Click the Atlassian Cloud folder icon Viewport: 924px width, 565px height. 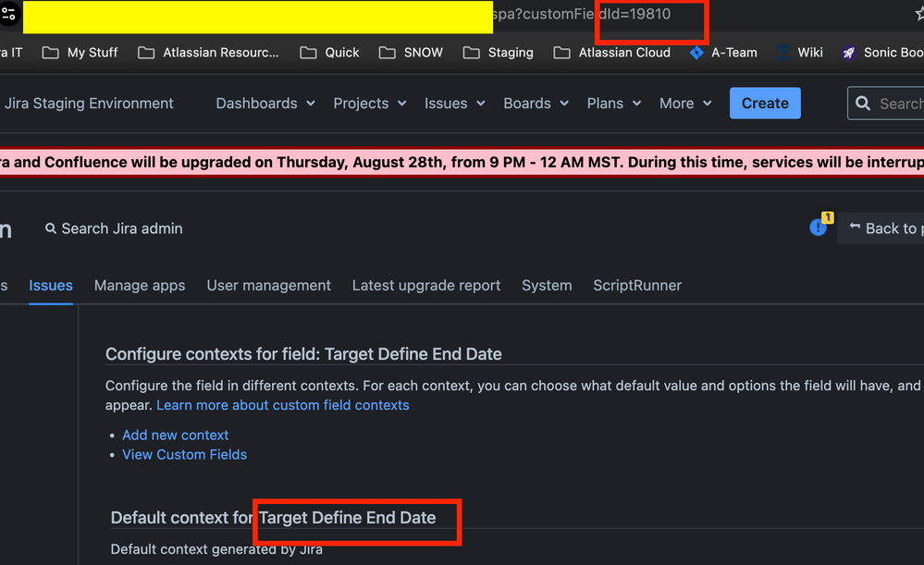(561, 53)
